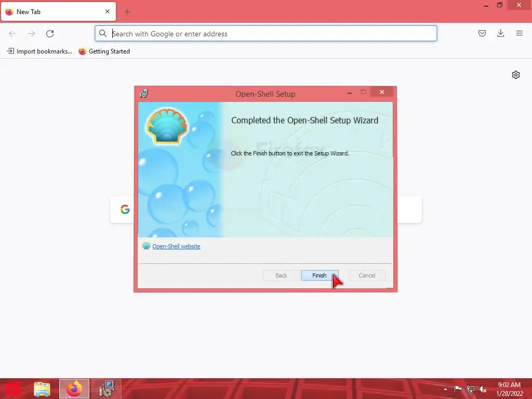This screenshot has width=532, height=399.
Task: Go back with Firefox's back arrow
Action: 12,34
